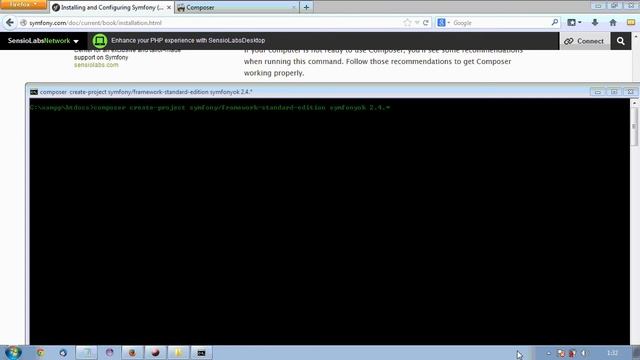Click the yellow toolbar icon beside Home
The height and width of the screenshot is (360, 640).
point(631,23)
